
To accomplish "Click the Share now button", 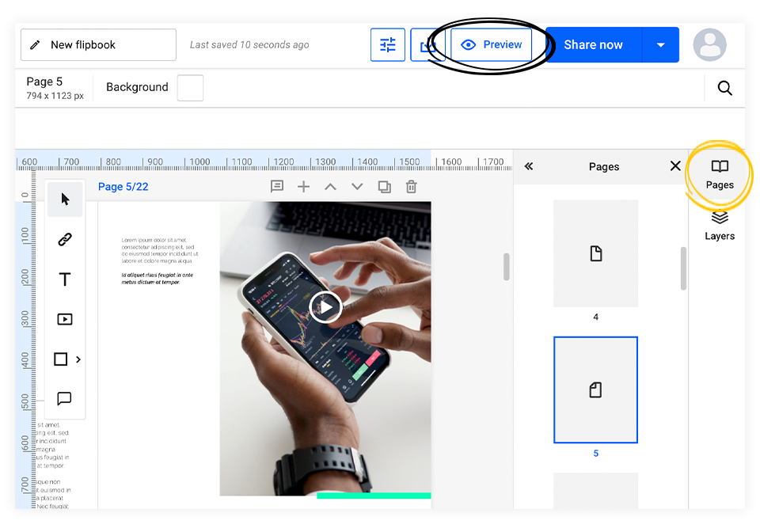I will (593, 44).
